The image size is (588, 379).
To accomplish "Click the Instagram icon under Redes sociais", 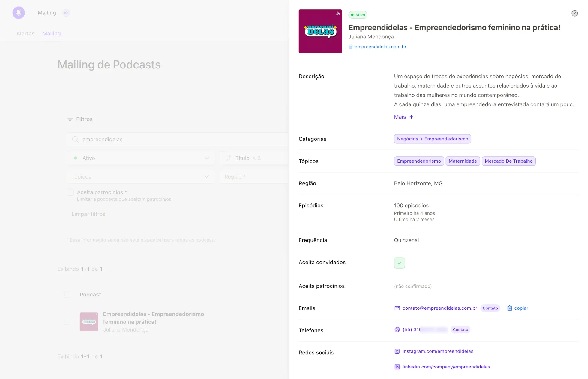I will (x=397, y=351).
